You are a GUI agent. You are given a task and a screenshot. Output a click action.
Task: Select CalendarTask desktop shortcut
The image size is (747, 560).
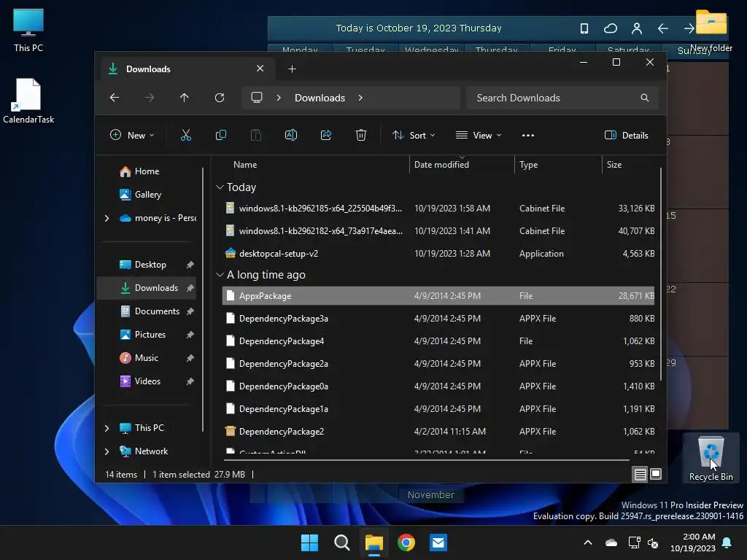(x=28, y=101)
